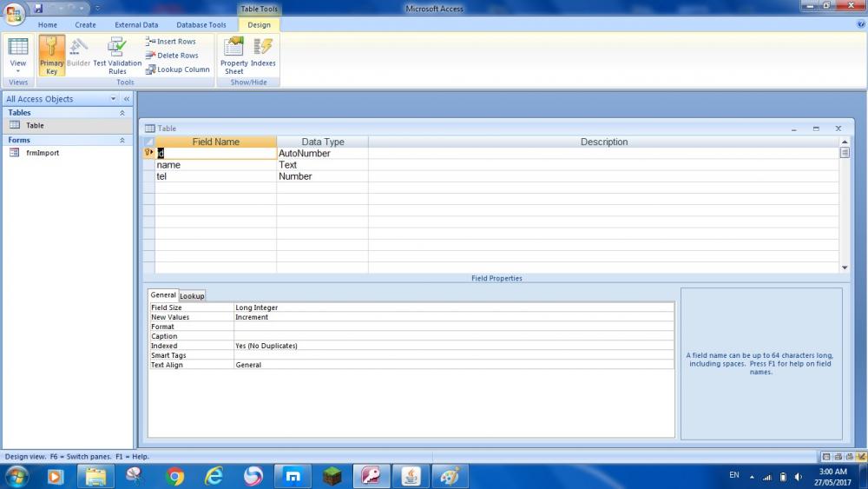Image resolution: width=868 pixels, height=489 pixels.
Task: Open the Paint taskbar icon
Action: 450,476
